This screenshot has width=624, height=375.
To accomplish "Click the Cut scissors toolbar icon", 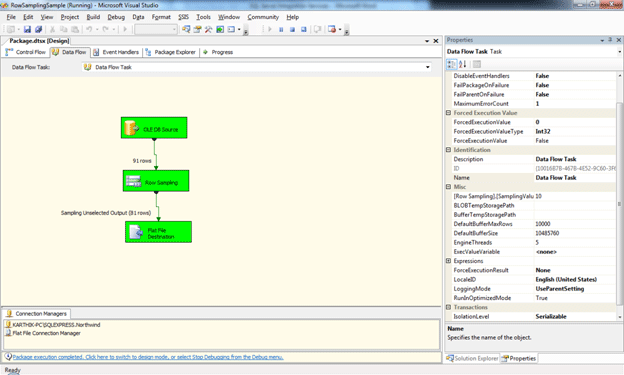I will click(x=52, y=29).
